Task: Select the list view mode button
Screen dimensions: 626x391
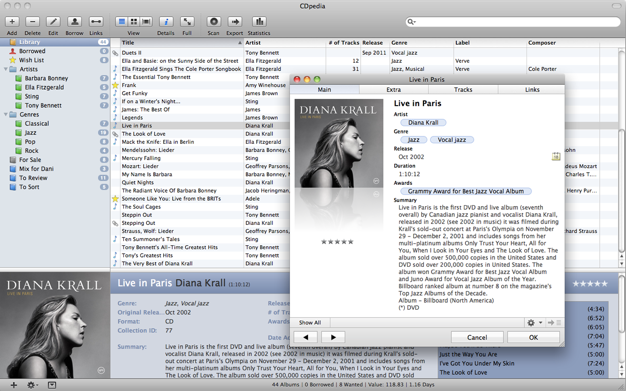Action: click(x=121, y=22)
